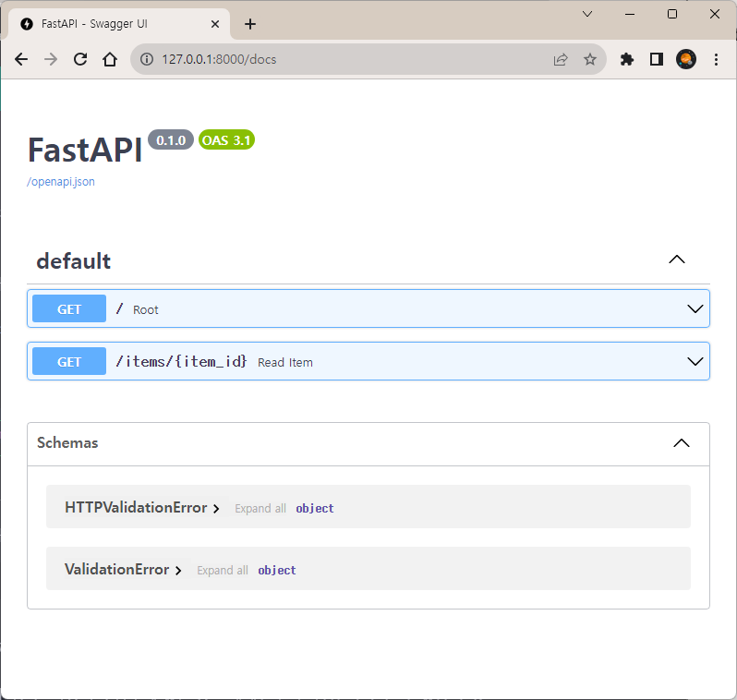Click the Root summary text

(x=146, y=309)
